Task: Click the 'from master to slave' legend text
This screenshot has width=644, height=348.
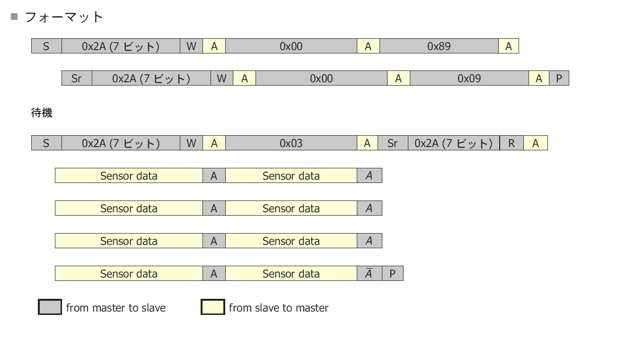Action: pos(116,308)
